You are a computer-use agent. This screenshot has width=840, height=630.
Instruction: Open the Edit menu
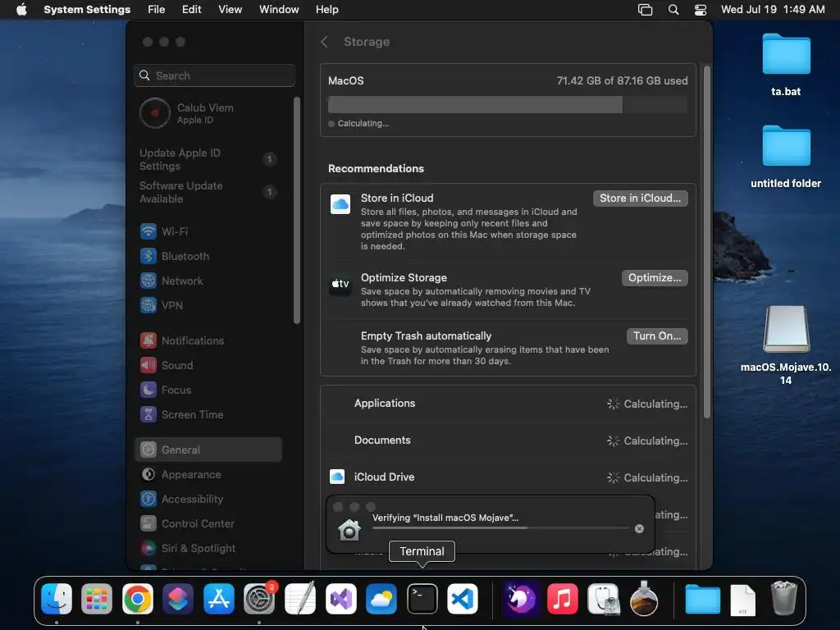(x=191, y=10)
